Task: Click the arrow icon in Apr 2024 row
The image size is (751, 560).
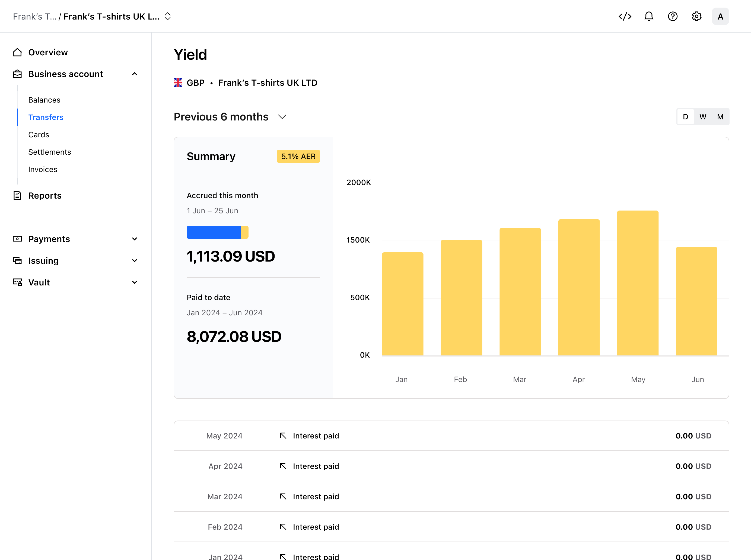Action: click(x=283, y=466)
